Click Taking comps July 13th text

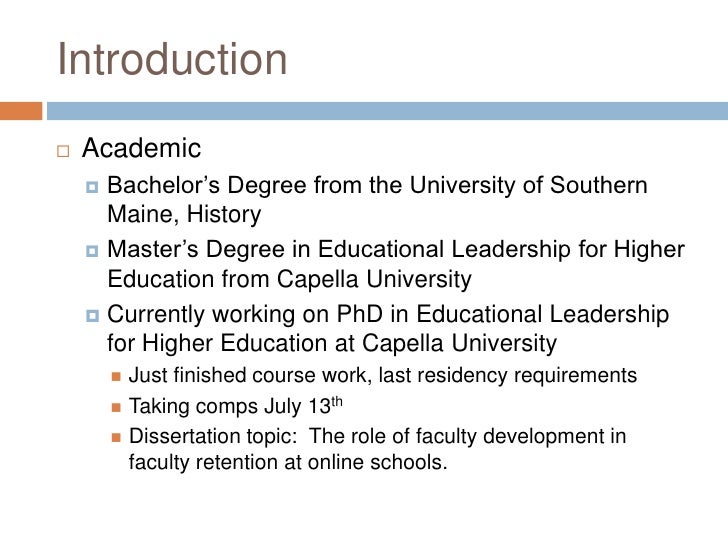(236, 406)
